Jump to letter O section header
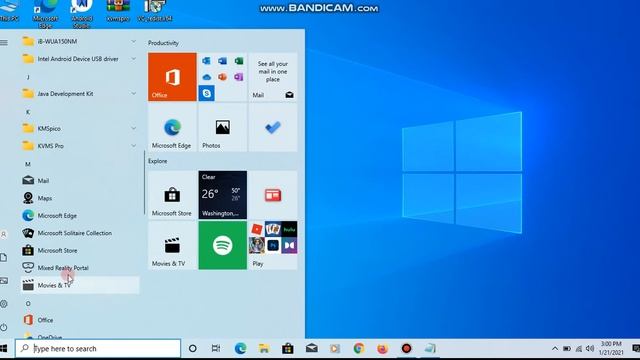The width and height of the screenshot is (640, 360). pos(28,303)
